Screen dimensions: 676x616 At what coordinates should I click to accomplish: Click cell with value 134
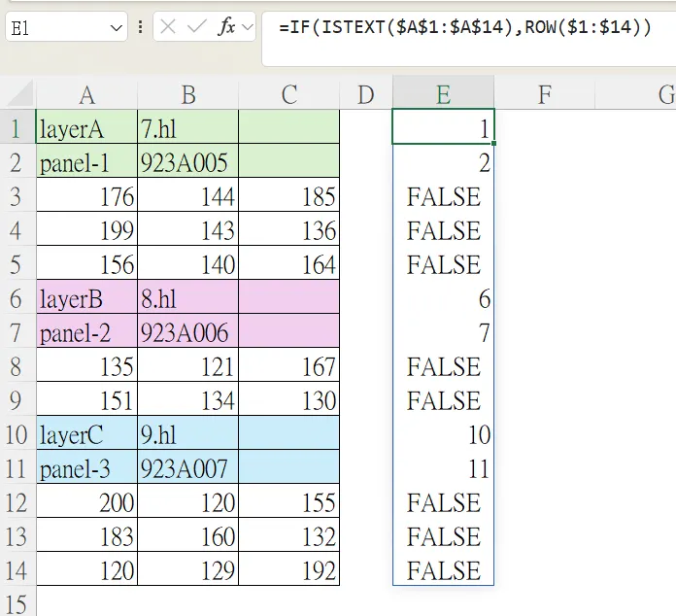point(188,399)
